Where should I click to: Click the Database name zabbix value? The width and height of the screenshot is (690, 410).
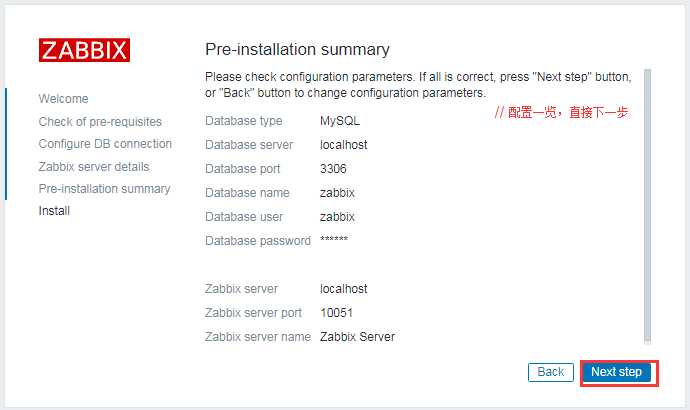coord(337,193)
